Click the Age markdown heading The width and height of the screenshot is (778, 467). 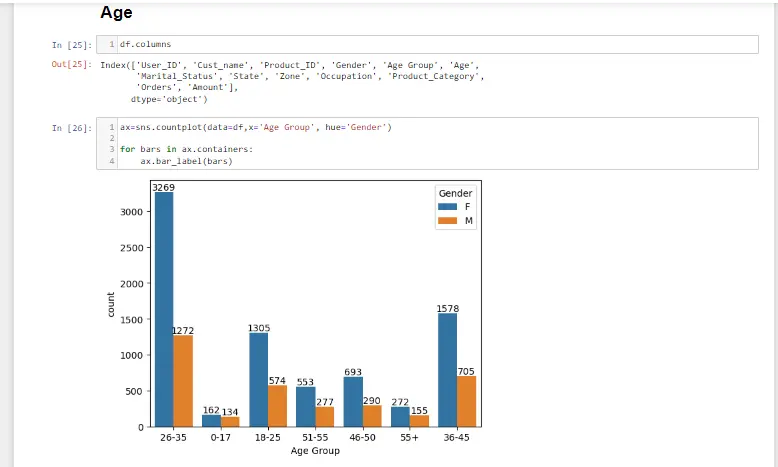[x=117, y=14]
